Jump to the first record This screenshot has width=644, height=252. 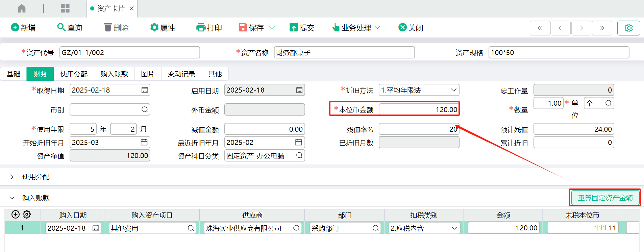540,28
